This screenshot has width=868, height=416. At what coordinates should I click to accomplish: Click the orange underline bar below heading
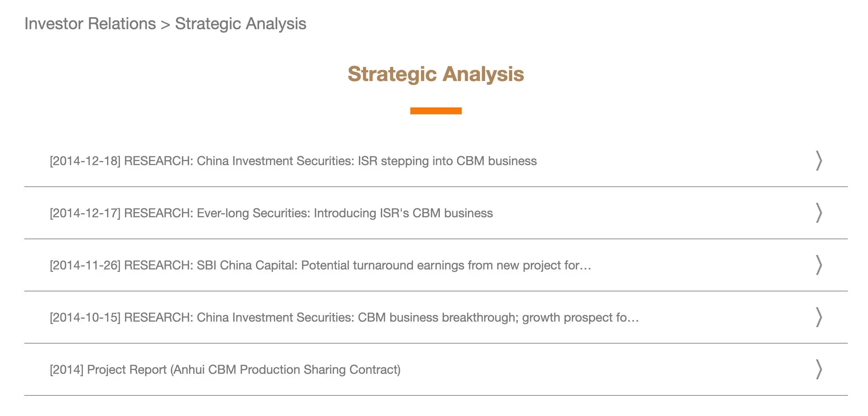coord(436,111)
